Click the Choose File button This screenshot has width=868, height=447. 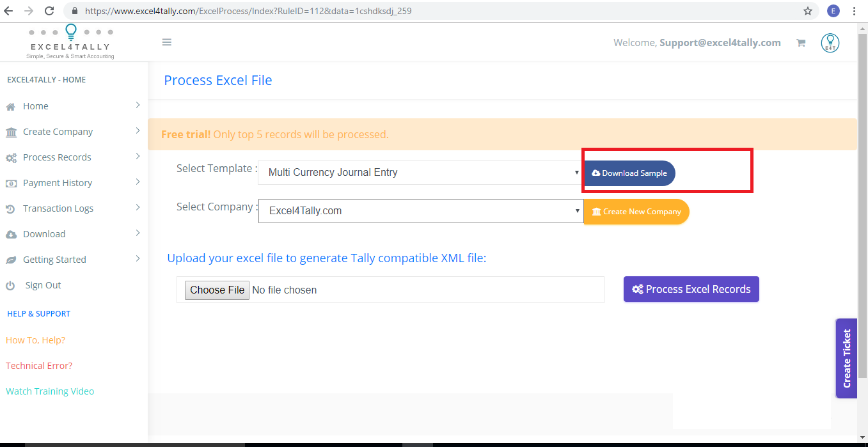217,290
